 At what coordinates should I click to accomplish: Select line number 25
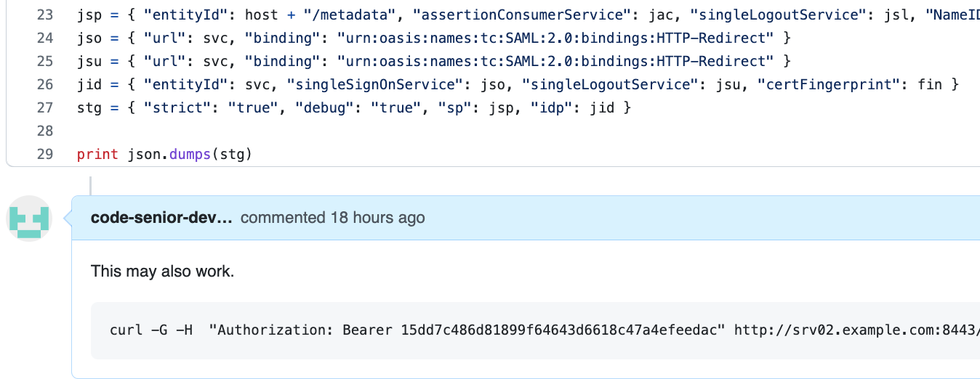click(x=45, y=61)
